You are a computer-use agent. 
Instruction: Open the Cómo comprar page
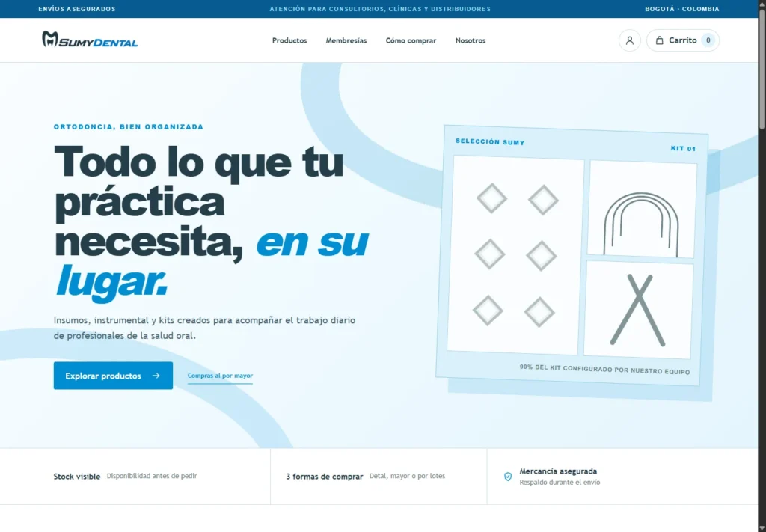[x=411, y=40]
